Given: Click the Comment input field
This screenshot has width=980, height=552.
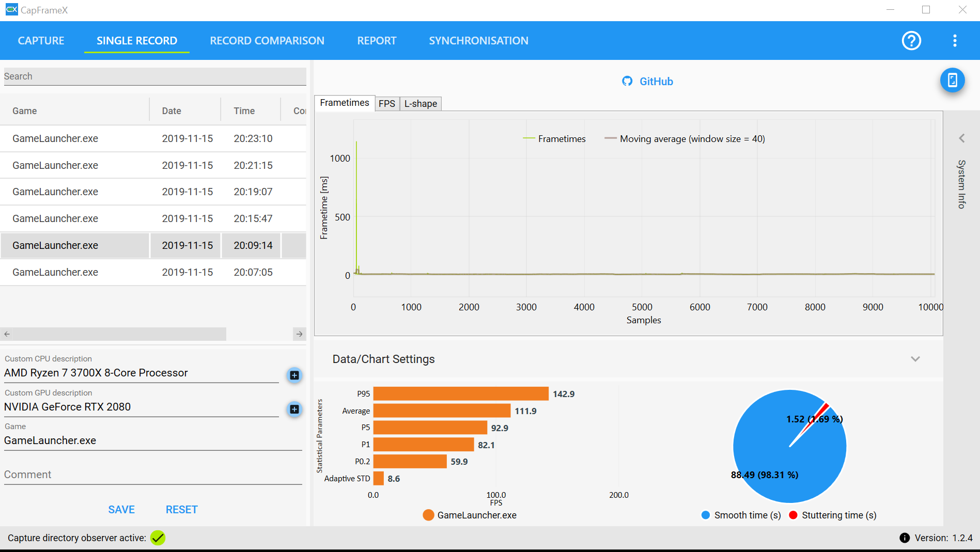Looking at the screenshot, I should pyautogui.click(x=153, y=475).
